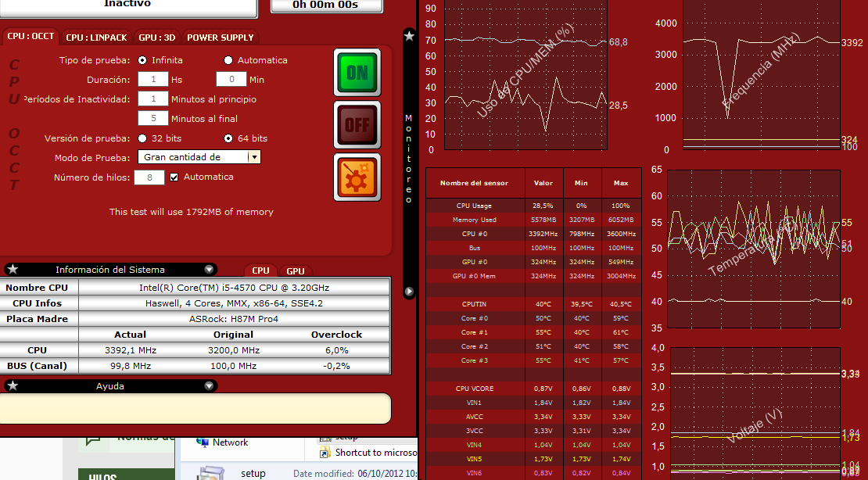Select the setup file icon in Explorer

[211, 474]
